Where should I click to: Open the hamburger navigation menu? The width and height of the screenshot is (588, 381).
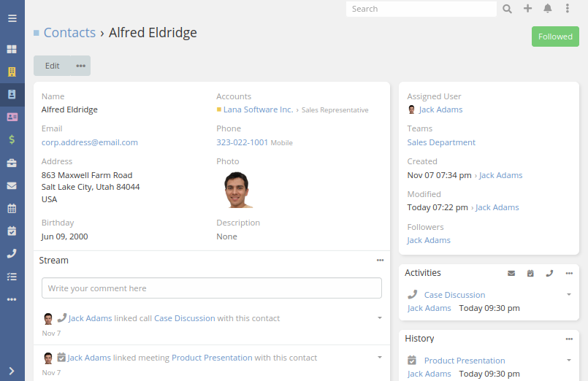click(x=12, y=18)
